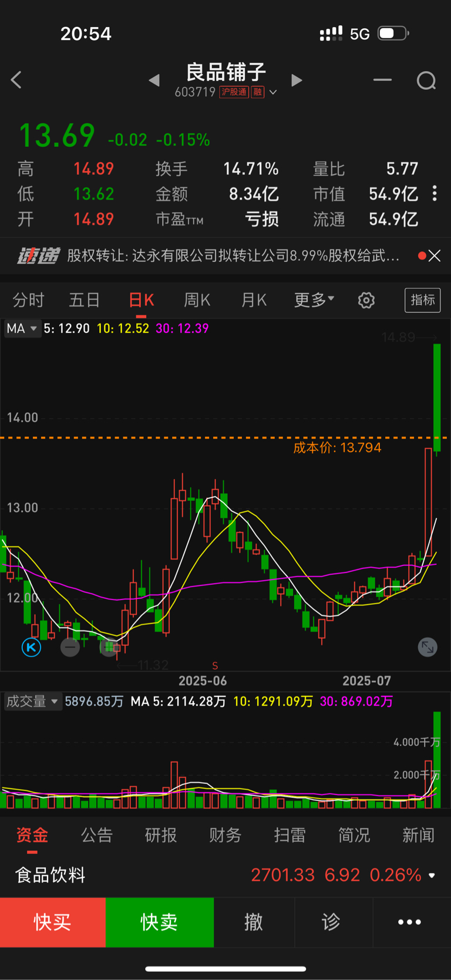Tap the current price 13.69
Image resolution: width=451 pixels, height=980 pixels.
point(57,136)
